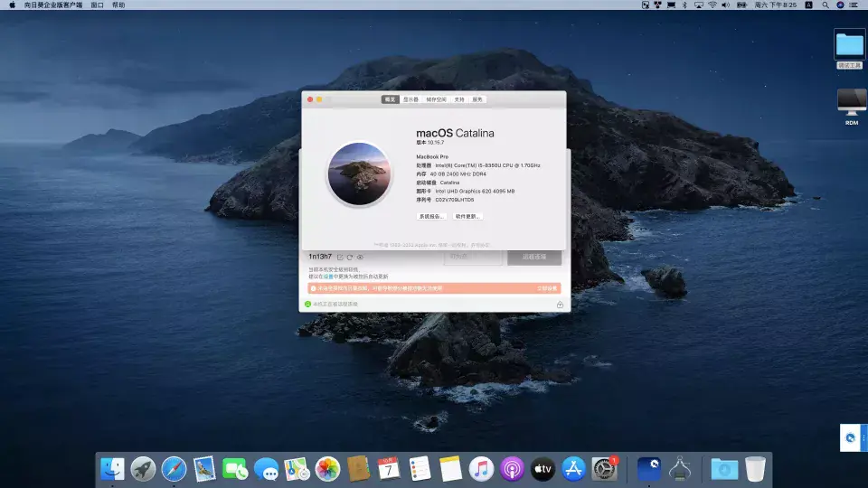Screen dimensions: 868x488
Task: Open Apple TV in the Dock
Action: click(543, 469)
